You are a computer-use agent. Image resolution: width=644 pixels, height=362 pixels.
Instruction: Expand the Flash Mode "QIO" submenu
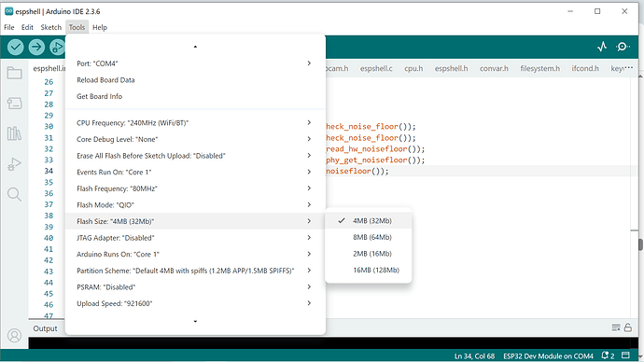click(195, 205)
